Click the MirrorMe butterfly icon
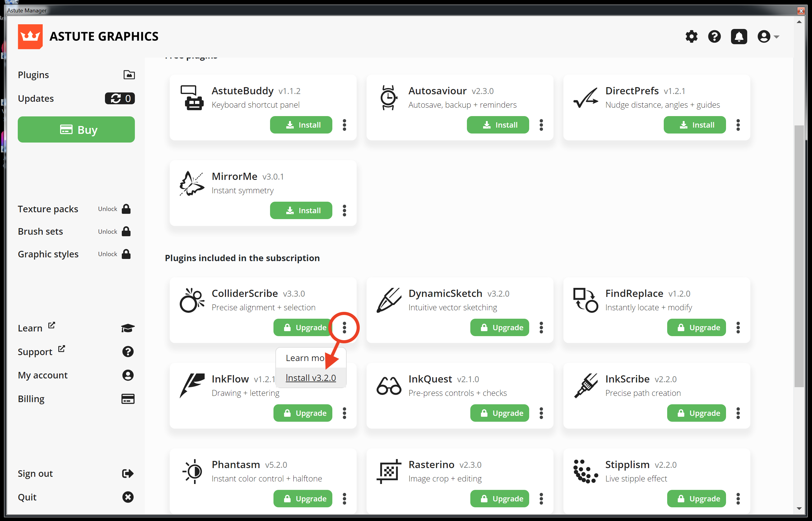812x521 pixels. (x=192, y=183)
